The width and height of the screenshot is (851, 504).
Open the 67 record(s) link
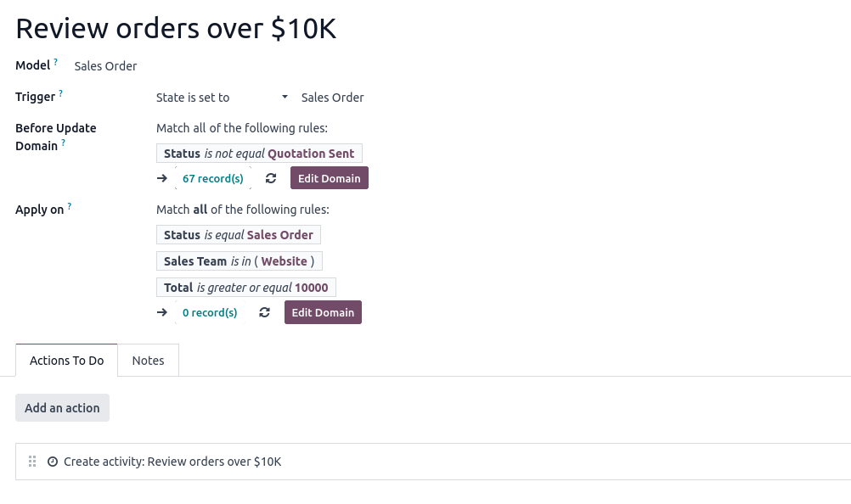(x=212, y=178)
